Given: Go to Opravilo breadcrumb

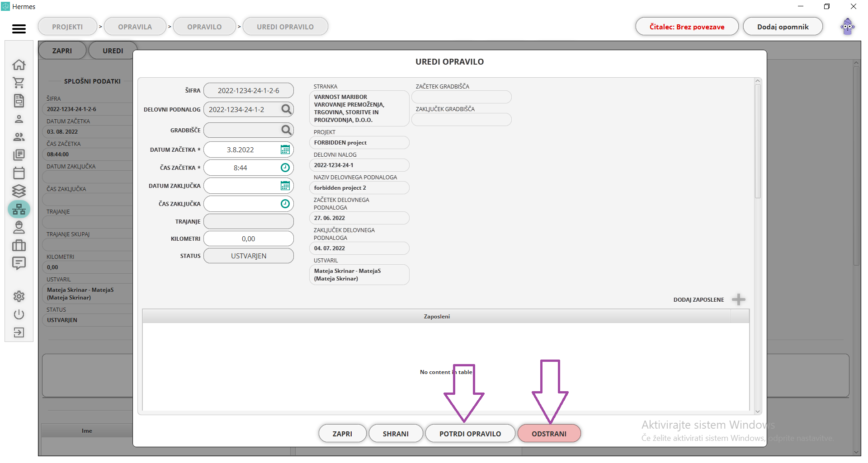Looking at the screenshot, I should point(204,27).
